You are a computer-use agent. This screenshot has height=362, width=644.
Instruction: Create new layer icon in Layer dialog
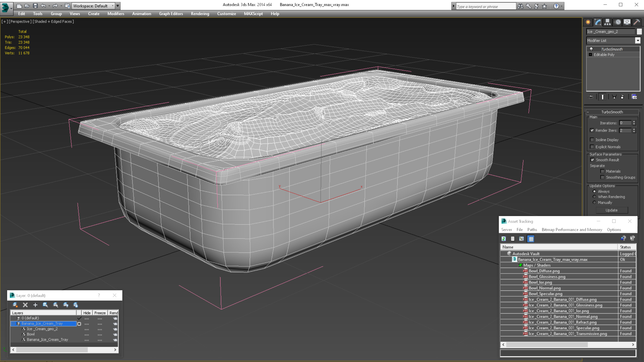[x=15, y=305]
